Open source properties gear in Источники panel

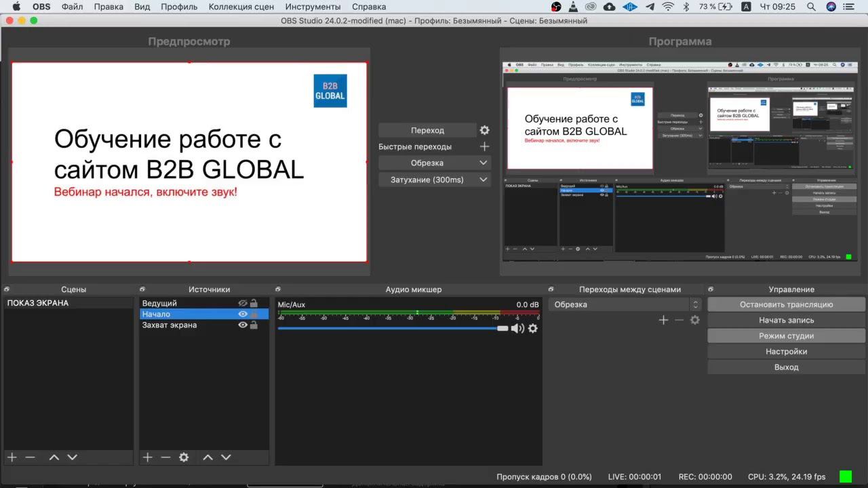tap(184, 457)
